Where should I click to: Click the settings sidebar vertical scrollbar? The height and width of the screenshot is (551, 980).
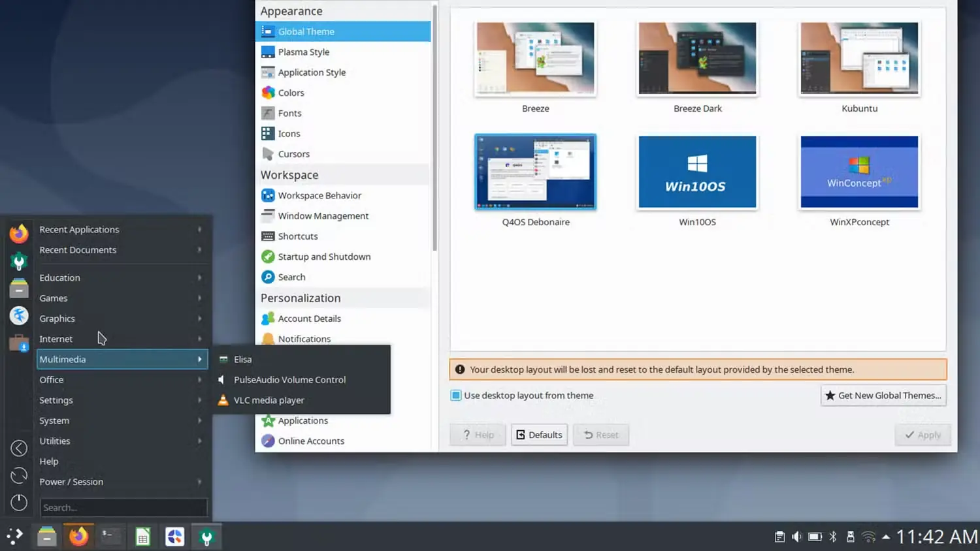point(434,129)
